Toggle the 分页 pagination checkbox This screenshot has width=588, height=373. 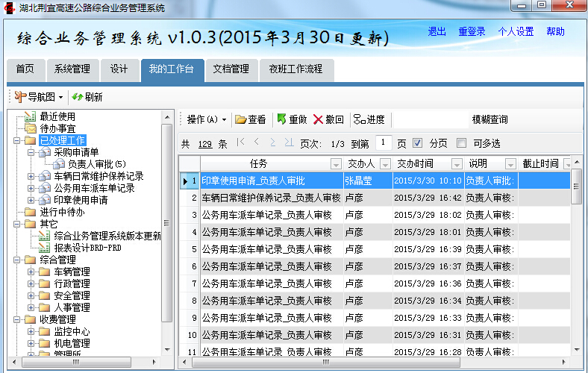pos(418,143)
